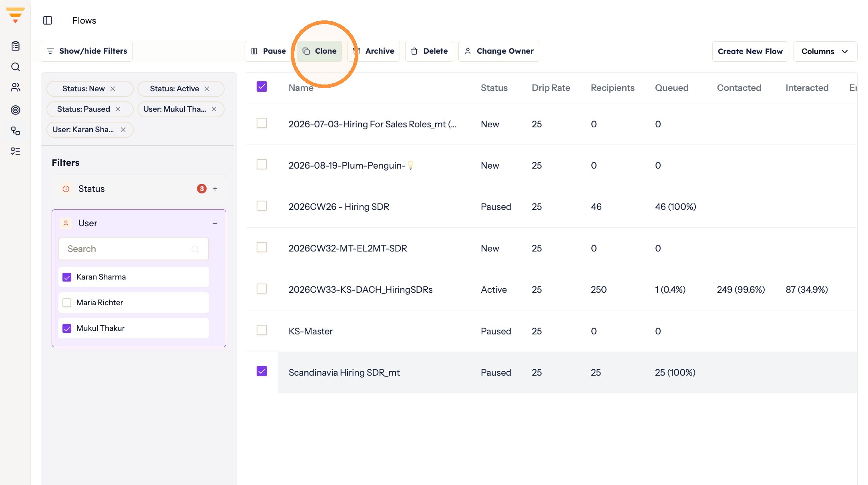Open the clipboard icon in sidebar

[16, 46]
